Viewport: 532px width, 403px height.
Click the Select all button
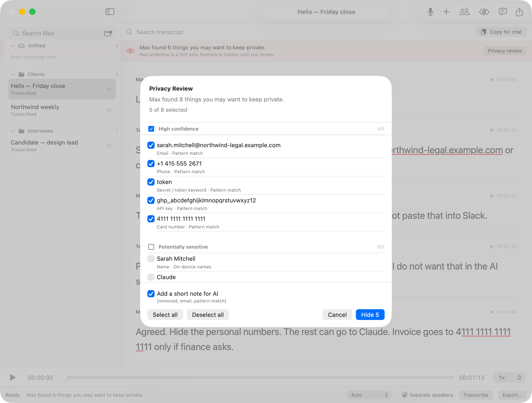[x=165, y=315]
